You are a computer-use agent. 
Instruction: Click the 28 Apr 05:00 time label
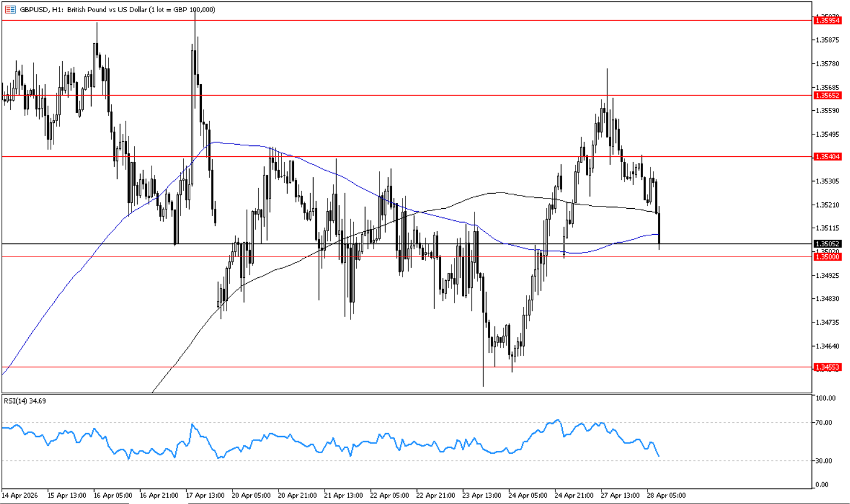point(666,495)
